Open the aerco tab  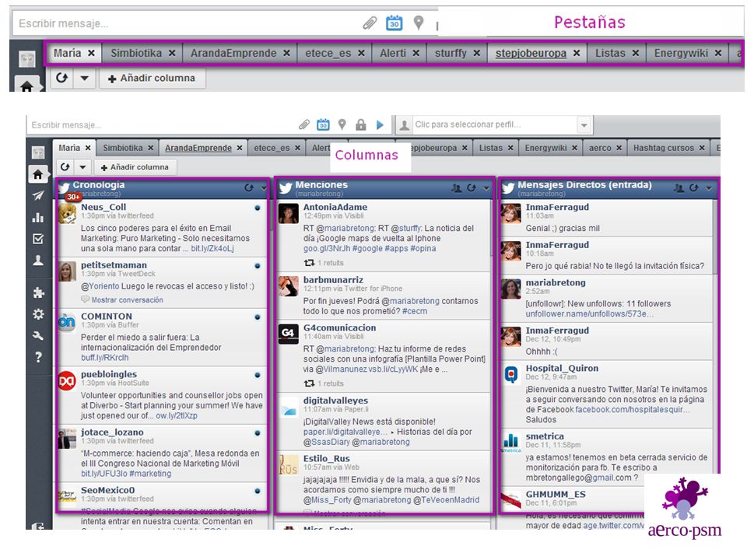click(600, 148)
